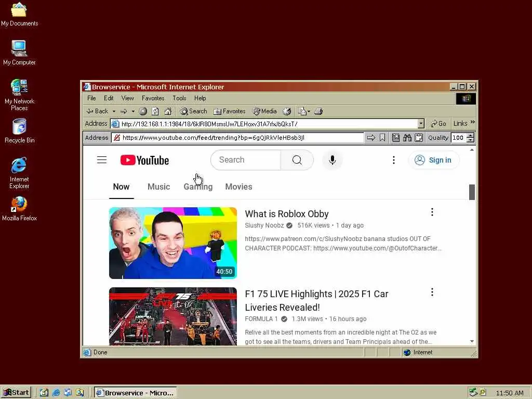Select the My Network Places desktop icon
The image size is (532, 399).
tap(19, 95)
